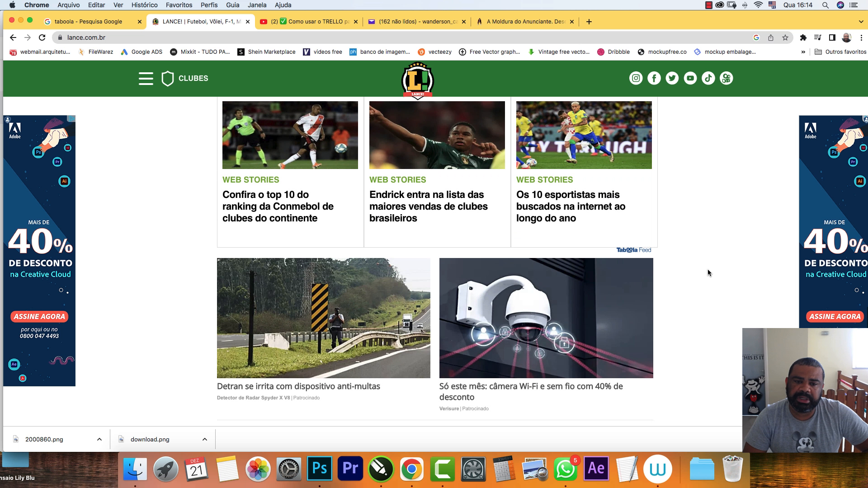The height and width of the screenshot is (488, 868).
Task: Open Lance's Instagram profile icon
Action: pyautogui.click(x=636, y=78)
